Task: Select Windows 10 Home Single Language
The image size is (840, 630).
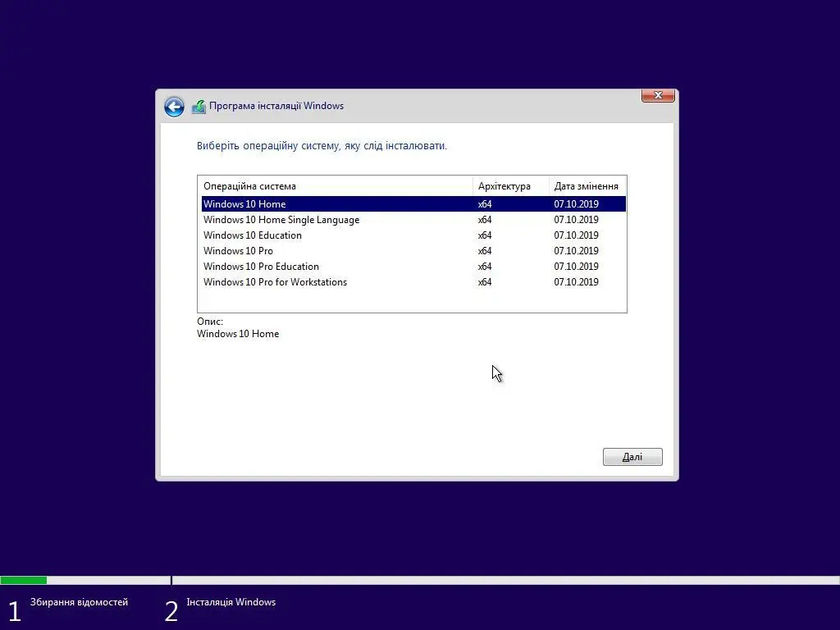Action: tap(281, 219)
